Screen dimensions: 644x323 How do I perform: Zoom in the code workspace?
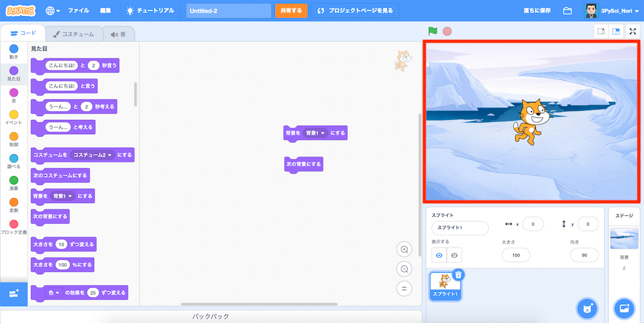click(404, 250)
